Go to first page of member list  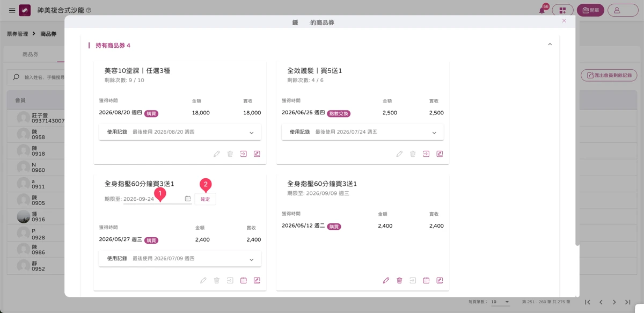tap(588, 302)
